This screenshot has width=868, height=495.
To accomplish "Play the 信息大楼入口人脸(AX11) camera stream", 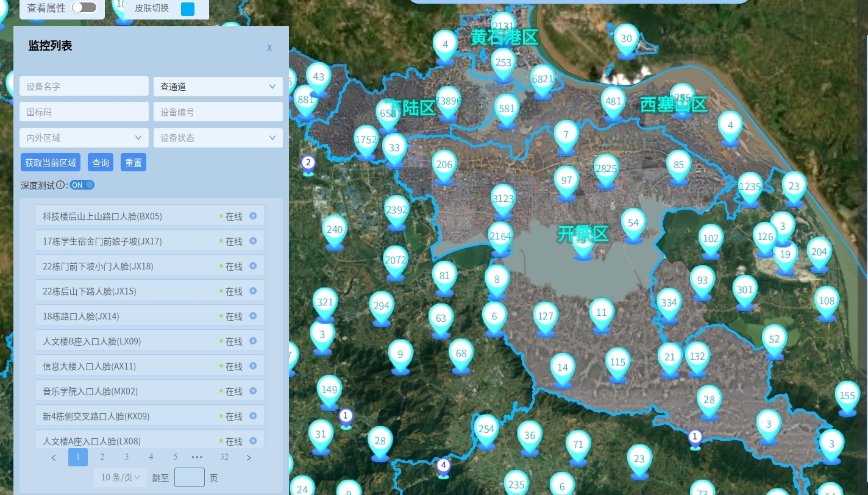I will [253, 366].
